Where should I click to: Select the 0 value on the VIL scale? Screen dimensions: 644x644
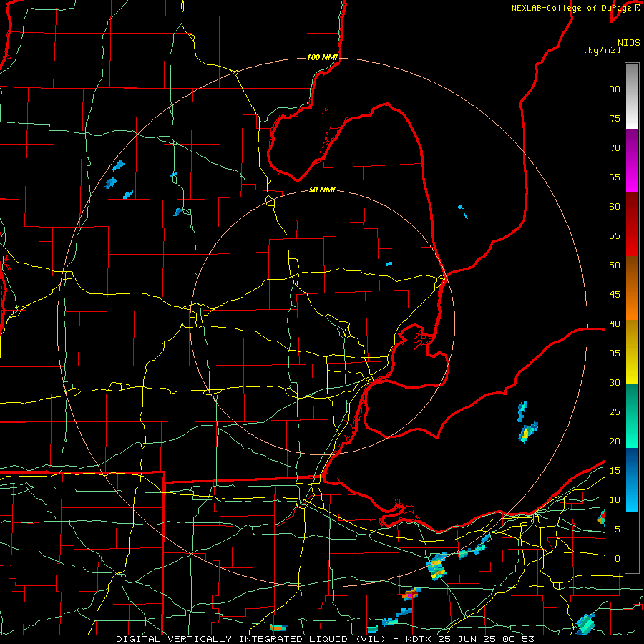pyautogui.click(x=618, y=559)
